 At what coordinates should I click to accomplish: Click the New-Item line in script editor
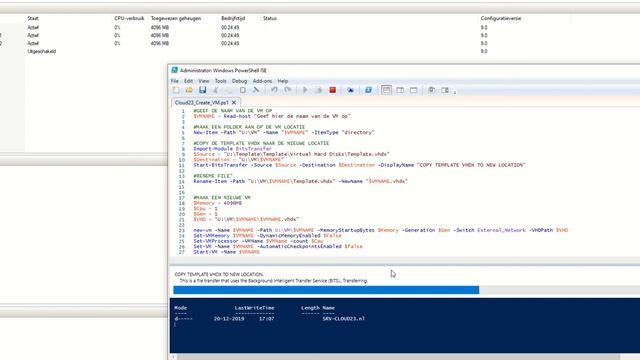[284, 133]
